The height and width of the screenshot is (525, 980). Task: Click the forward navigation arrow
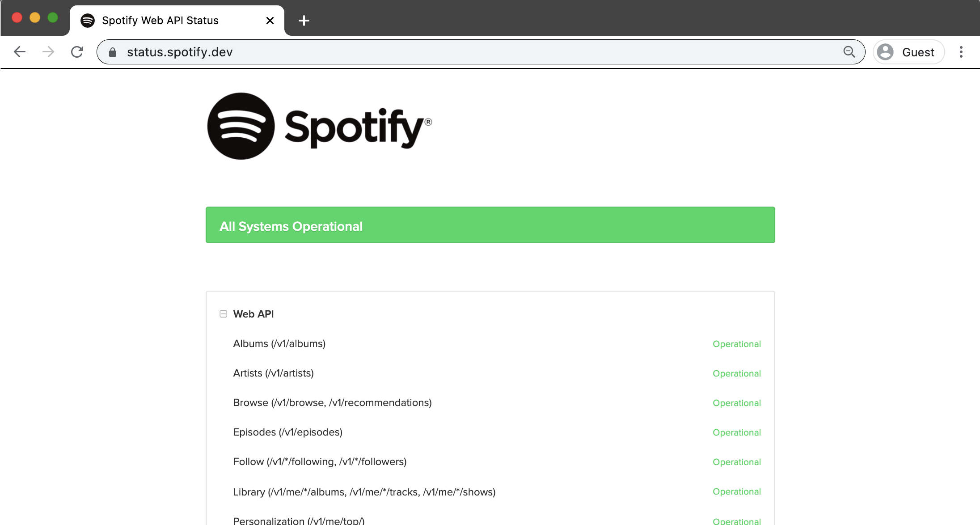(48, 51)
